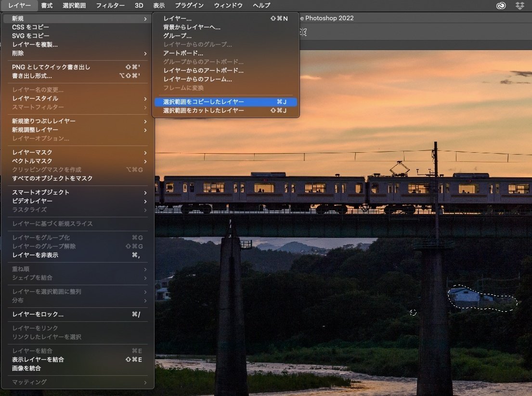The height and width of the screenshot is (396, 532).
Task: Open the ヘルプ menu
Action: [261, 5]
